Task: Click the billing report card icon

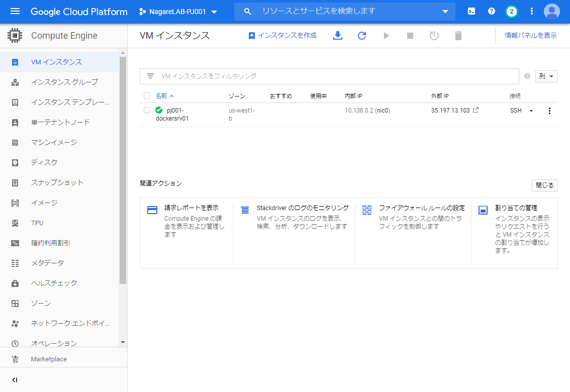Action: tap(152, 210)
